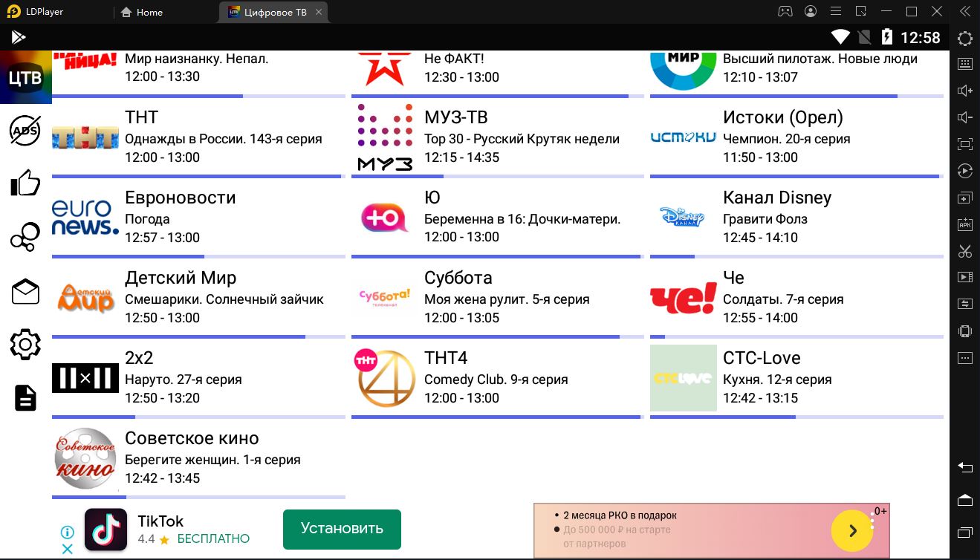Open the ТНТ4 channel logo
This screenshot has height=560, width=980.
click(x=385, y=378)
